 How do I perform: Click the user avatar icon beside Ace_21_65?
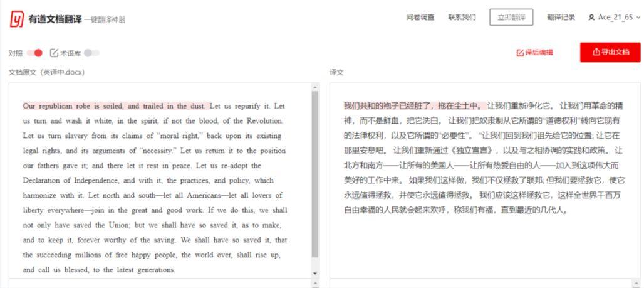click(x=591, y=18)
